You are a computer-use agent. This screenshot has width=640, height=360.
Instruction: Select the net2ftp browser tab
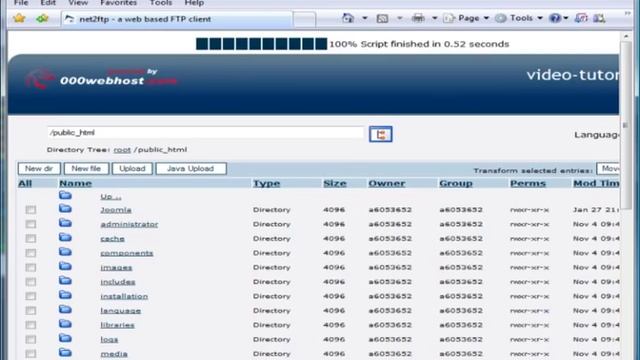coord(178,19)
